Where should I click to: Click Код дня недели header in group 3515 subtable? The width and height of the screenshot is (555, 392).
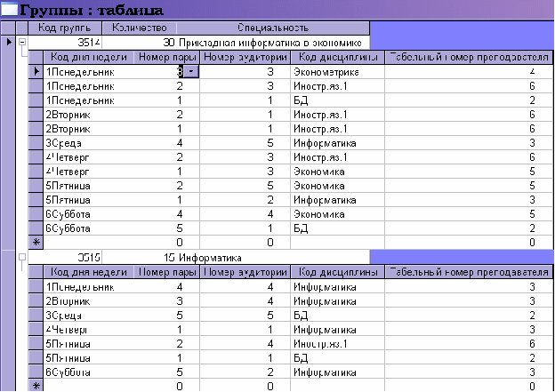point(88,272)
